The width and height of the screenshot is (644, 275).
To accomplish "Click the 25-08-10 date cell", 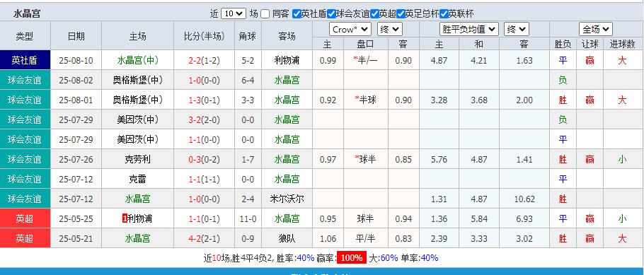I will (76, 60).
